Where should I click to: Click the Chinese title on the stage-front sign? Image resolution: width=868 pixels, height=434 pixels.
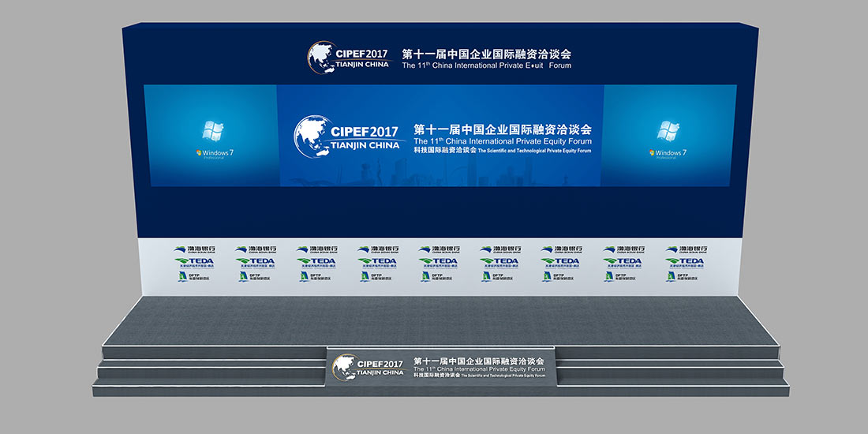485,360
